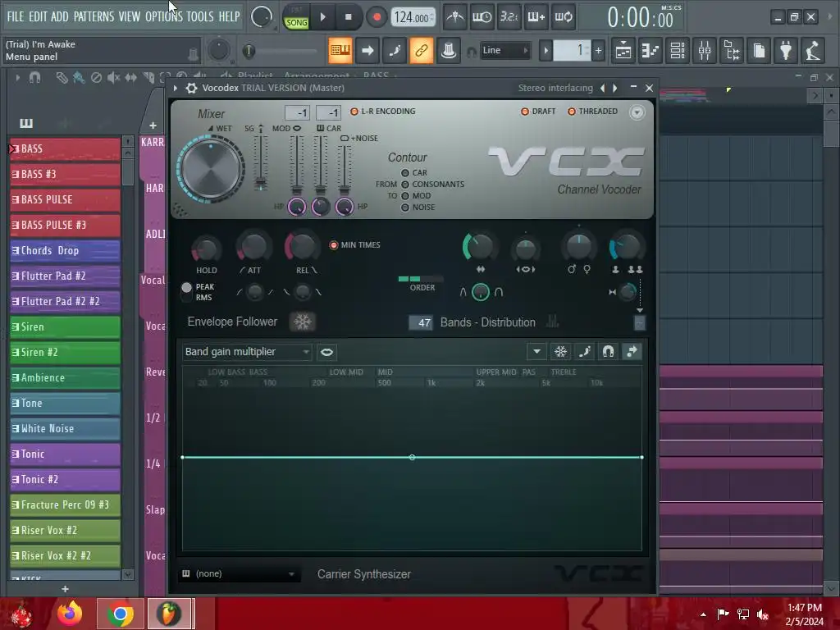Stop playback with the stop button

coord(348,17)
